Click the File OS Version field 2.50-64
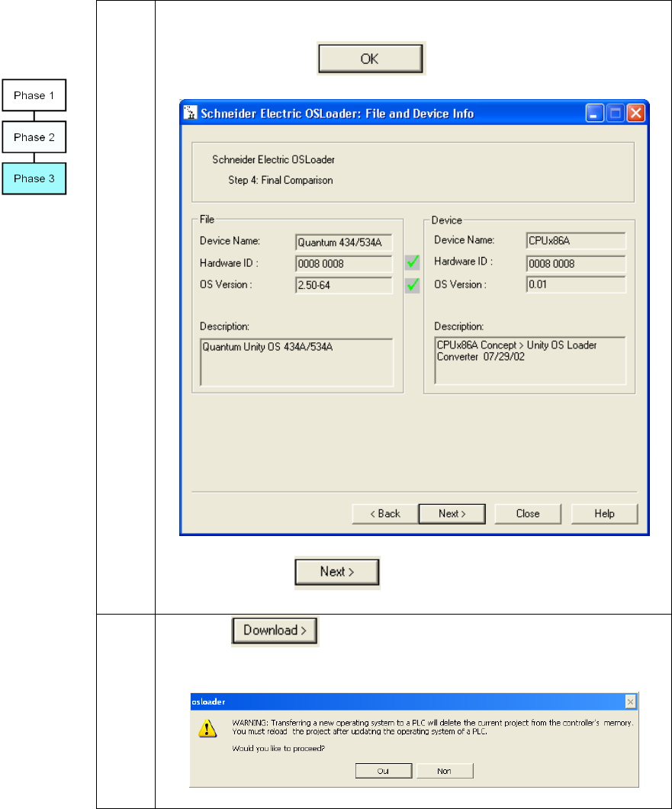672x809 pixels. [x=344, y=285]
